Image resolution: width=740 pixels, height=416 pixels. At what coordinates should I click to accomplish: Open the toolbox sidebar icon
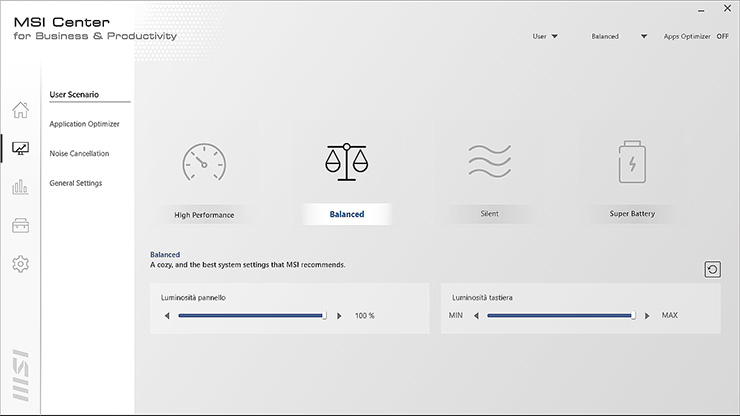point(20,226)
